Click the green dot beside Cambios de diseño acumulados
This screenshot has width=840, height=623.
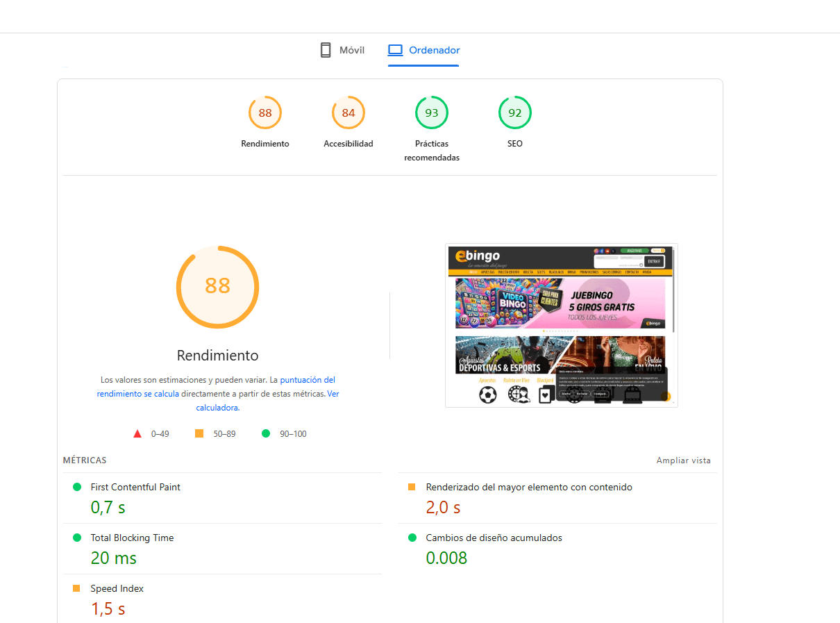pyautogui.click(x=412, y=538)
